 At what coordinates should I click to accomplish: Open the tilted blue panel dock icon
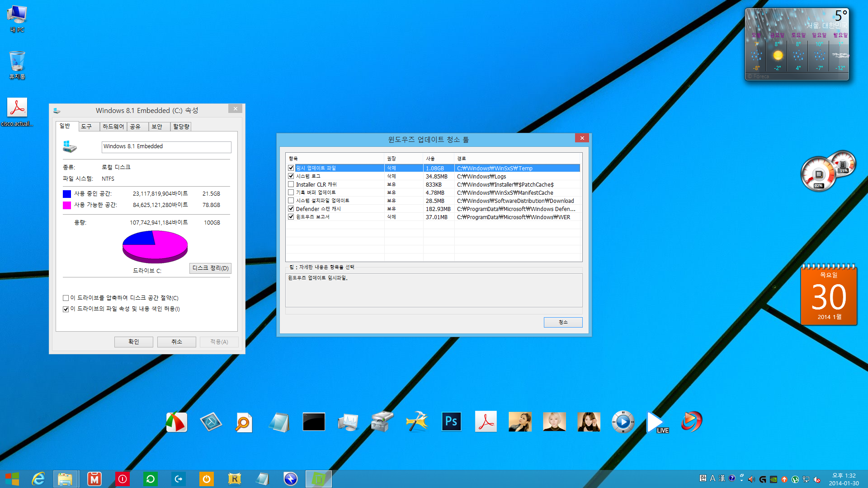211,422
